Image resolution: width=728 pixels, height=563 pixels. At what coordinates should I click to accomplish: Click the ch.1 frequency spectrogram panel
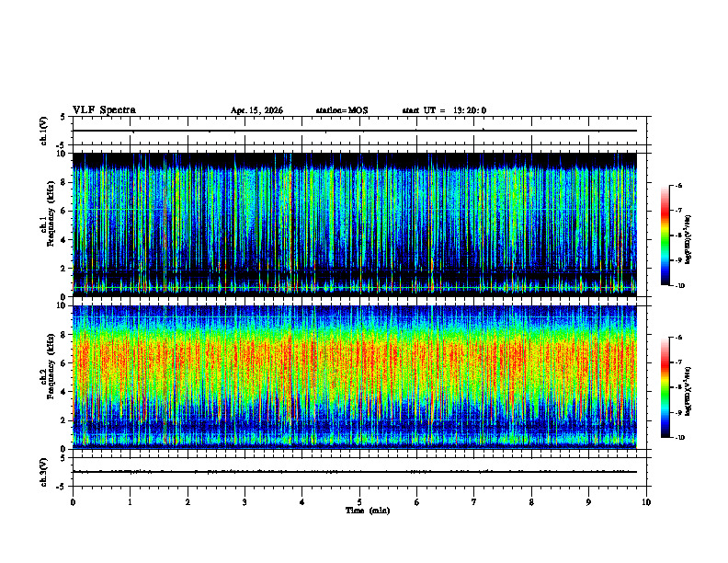click(361, 224)
